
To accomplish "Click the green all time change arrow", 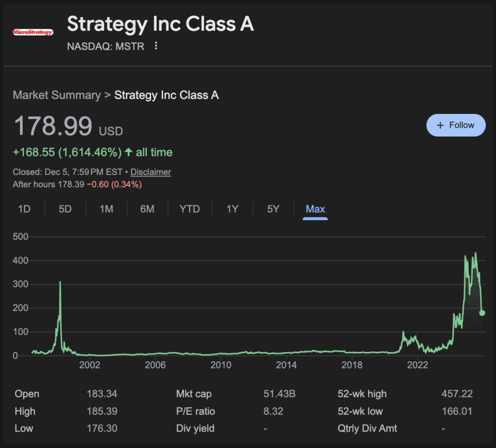I will [128, 152].
